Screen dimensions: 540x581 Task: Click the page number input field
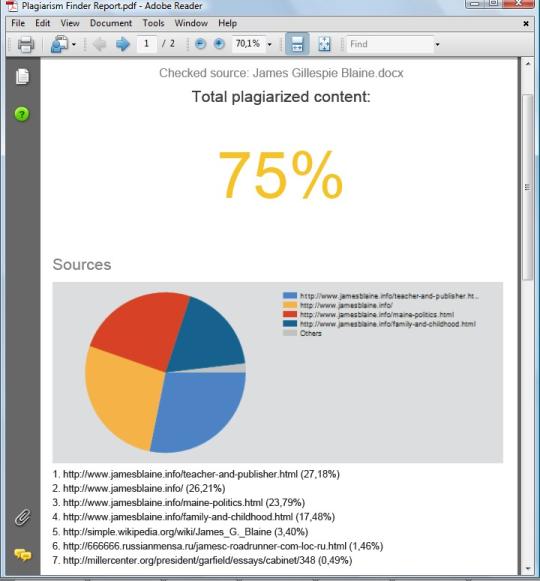click(x=146, y=44)
